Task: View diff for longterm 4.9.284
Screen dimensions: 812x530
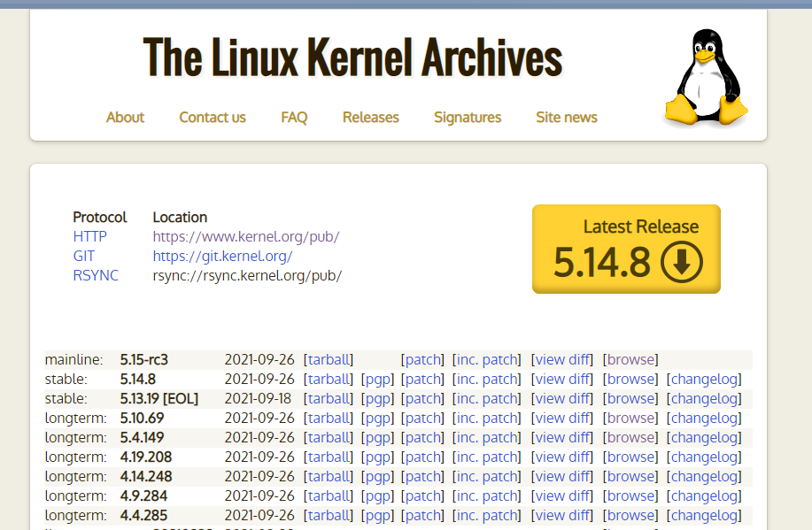Action: point(562,495)
